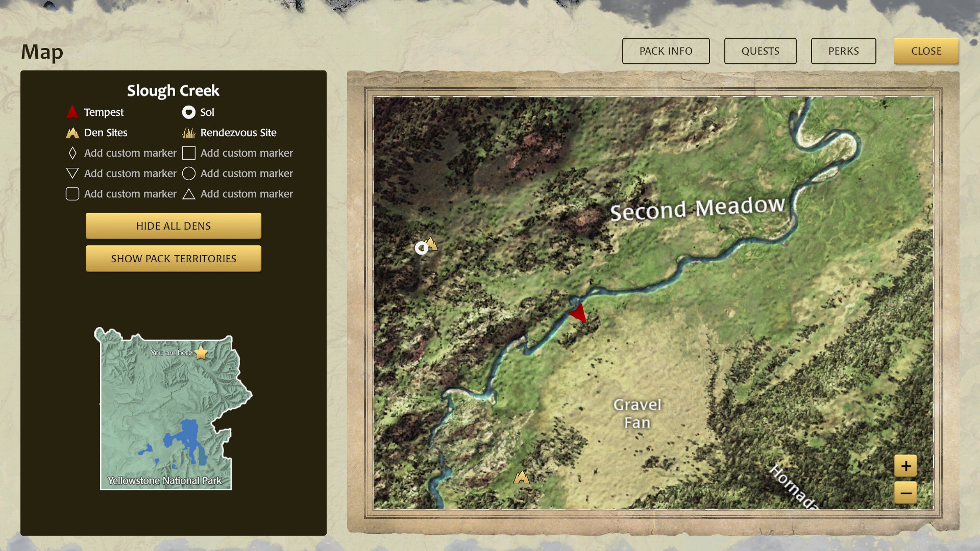Open the Quests tab

pos(760,51)
